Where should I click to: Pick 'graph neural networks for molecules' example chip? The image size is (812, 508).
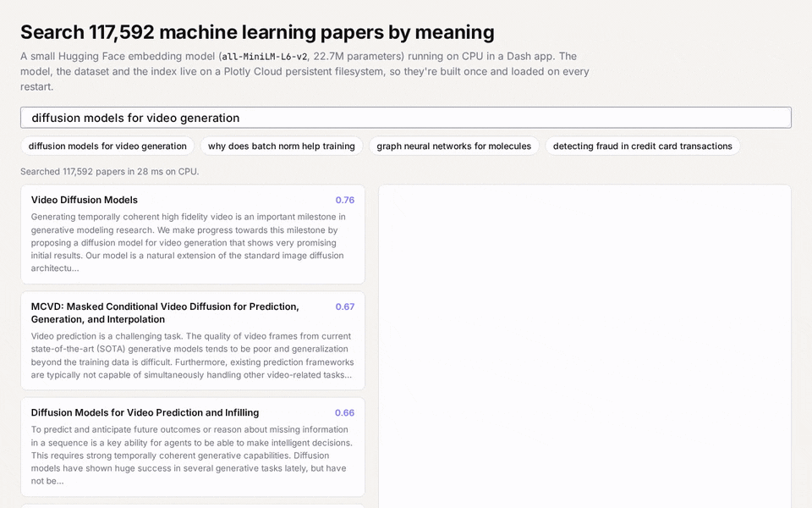453,146
